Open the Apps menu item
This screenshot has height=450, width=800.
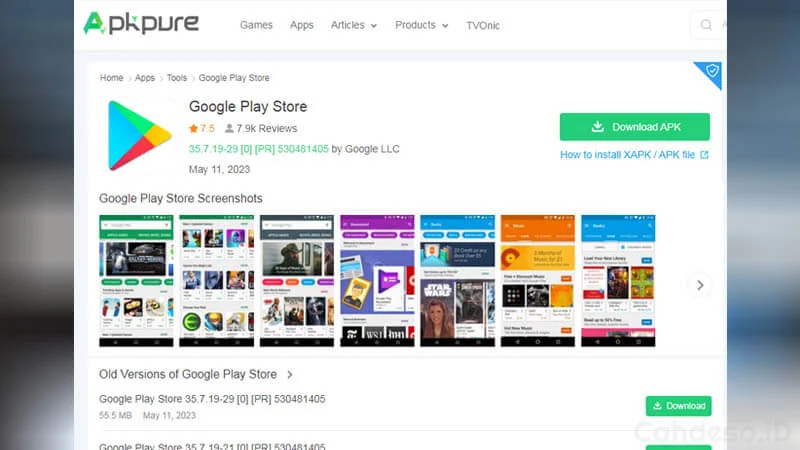pyautogui.click(x=302, y=25)
